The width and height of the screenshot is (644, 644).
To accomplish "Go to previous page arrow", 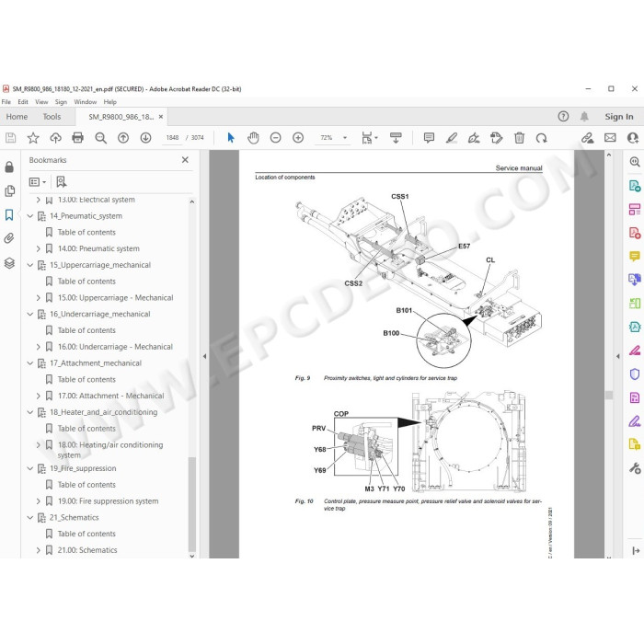I will (x=123, y=138).
